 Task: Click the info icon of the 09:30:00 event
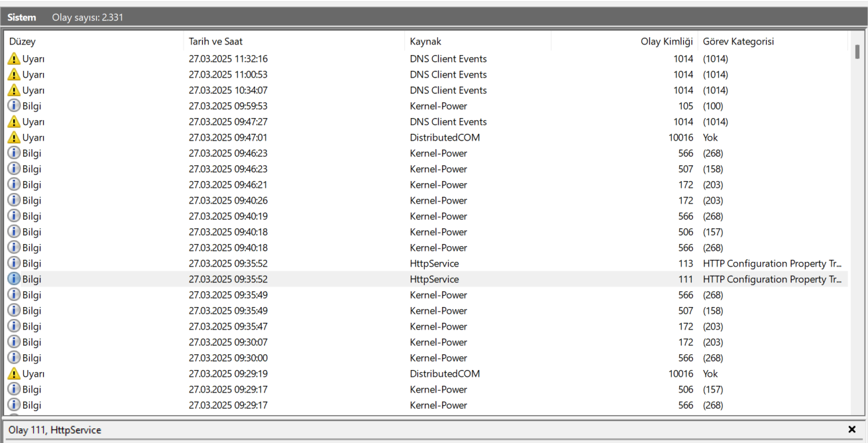[x=14, y=358]
